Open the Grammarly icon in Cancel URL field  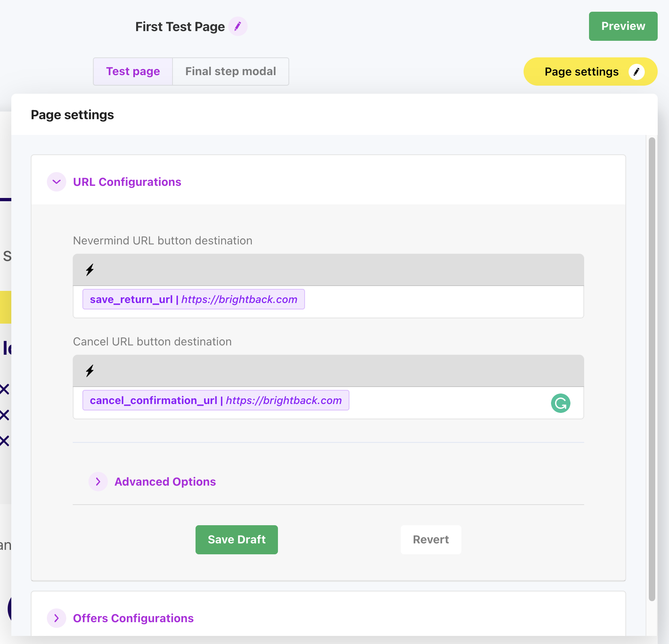[x=560, y=403]
